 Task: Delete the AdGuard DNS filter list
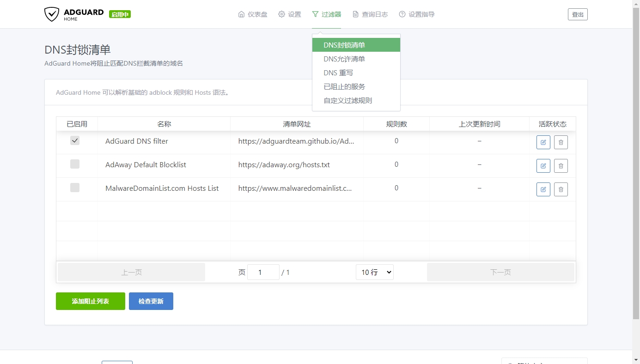tap(561, 142)
